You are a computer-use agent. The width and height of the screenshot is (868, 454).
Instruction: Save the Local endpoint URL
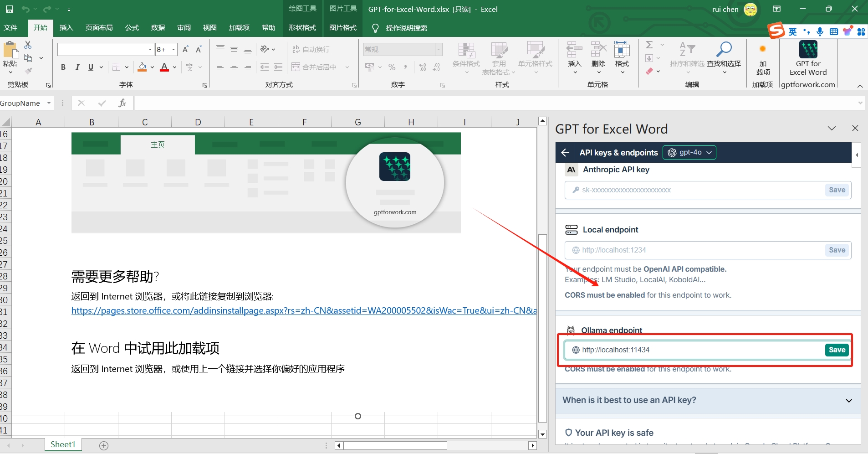click(837, 250)
